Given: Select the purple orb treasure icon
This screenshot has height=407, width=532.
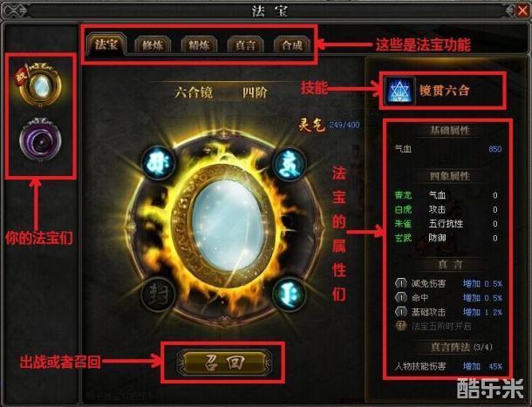Looking at the screenshot, I should [40, 140].
